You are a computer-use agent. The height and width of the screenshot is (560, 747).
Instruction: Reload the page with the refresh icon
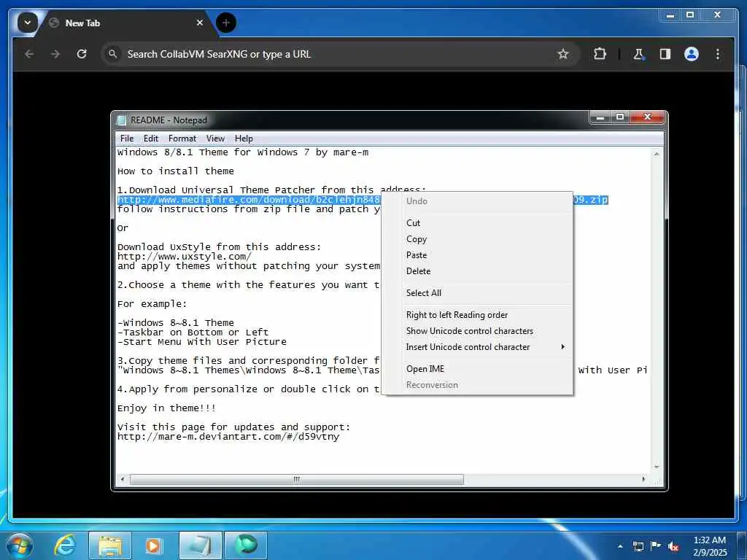pos(82,54)
